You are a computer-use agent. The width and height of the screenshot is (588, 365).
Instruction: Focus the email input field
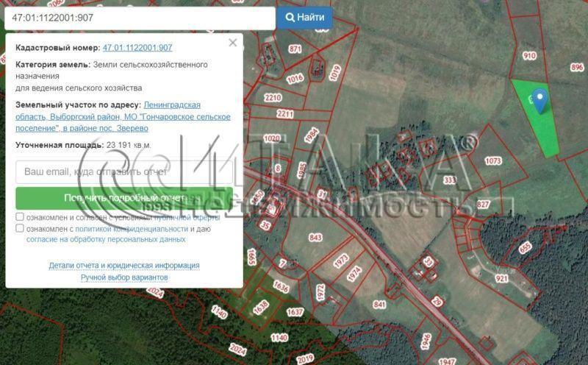click(123, 171)
